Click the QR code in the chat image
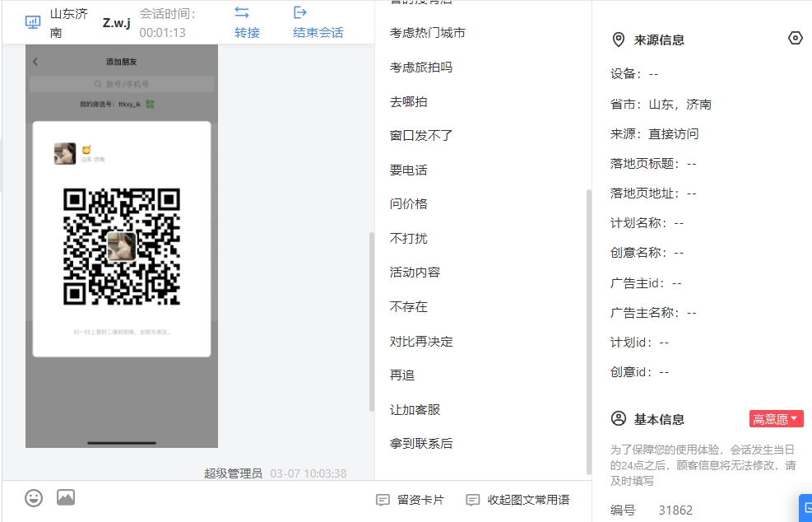Viewport: 812px width, 522px height. (x=122, y=246)
